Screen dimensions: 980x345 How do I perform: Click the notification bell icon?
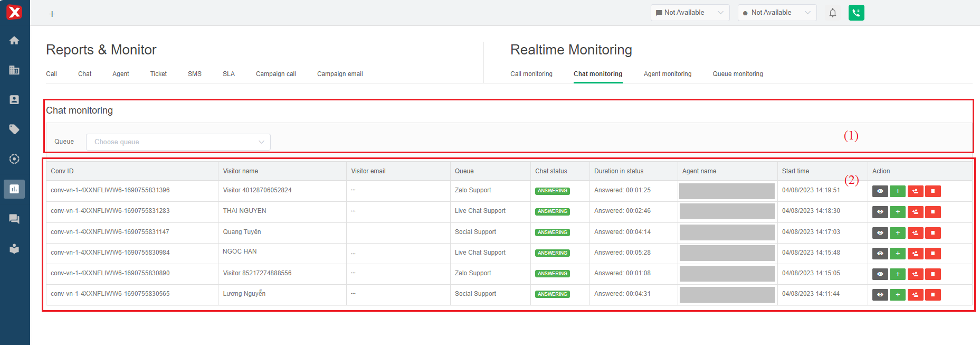pos(833,13)
